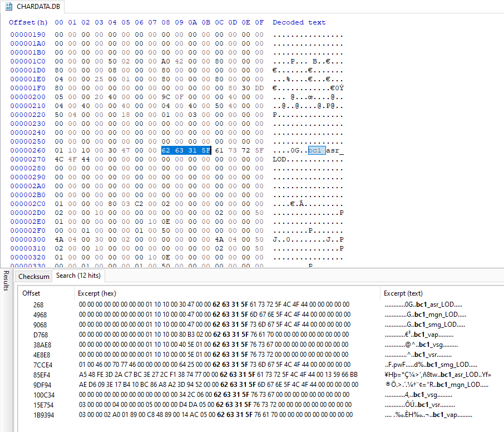Click the highlighted 62 byte in row 00000260
Image resolution: width=504 pixels, height=432 pixels.
pyautogui.click(x=166, y=150)
